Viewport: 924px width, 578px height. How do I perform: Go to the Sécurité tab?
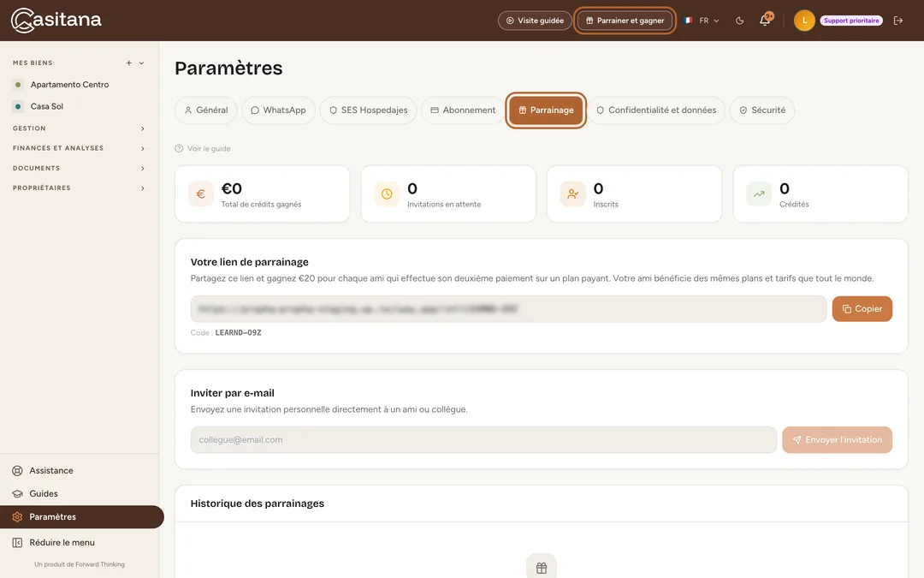762,110
